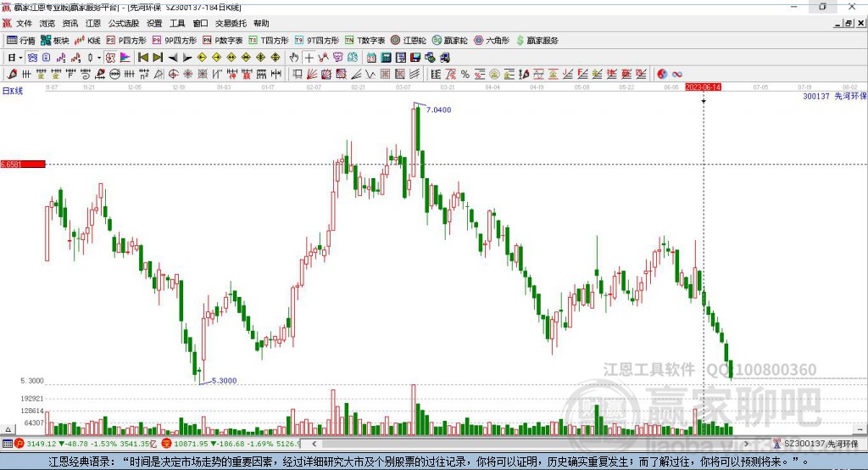
Task: Open the 日 period dropdown
Action: 15,58
